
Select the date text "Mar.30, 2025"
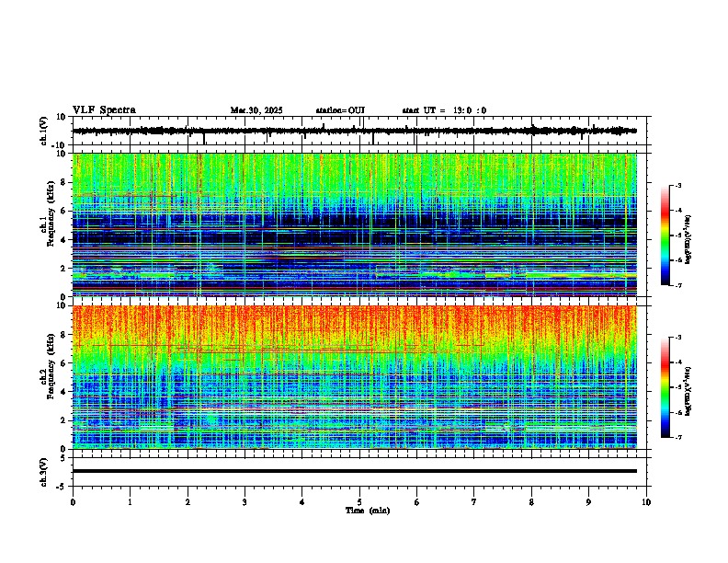[256, 110]
